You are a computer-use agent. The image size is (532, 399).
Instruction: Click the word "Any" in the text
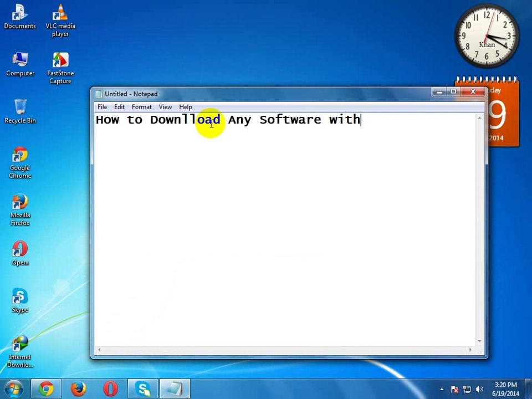(x=239, y=120)
